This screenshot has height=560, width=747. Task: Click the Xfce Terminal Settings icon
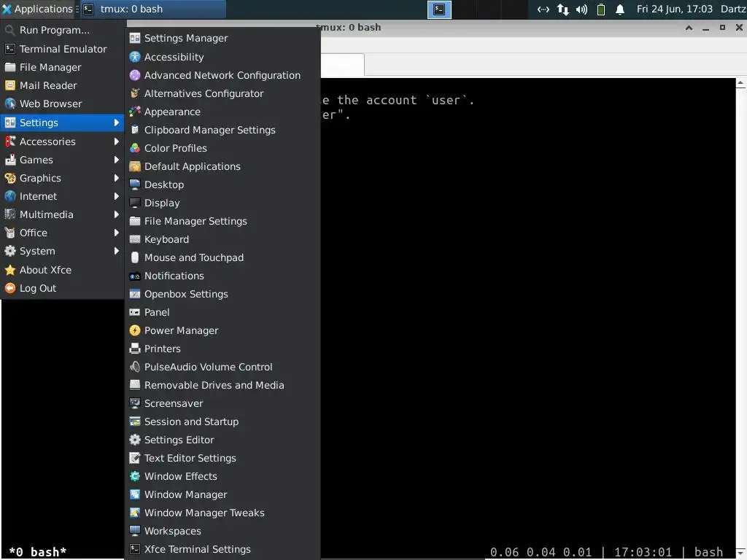135,549
